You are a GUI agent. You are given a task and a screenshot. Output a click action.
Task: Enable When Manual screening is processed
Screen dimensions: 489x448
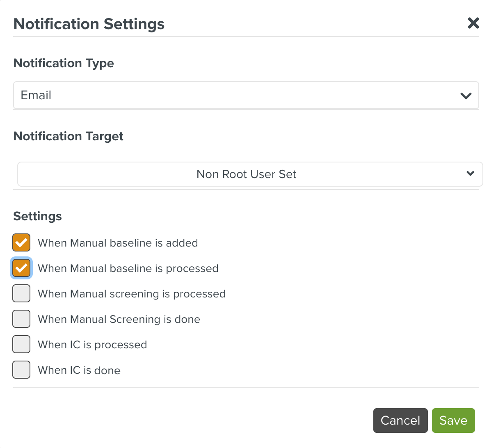[21, 293]
